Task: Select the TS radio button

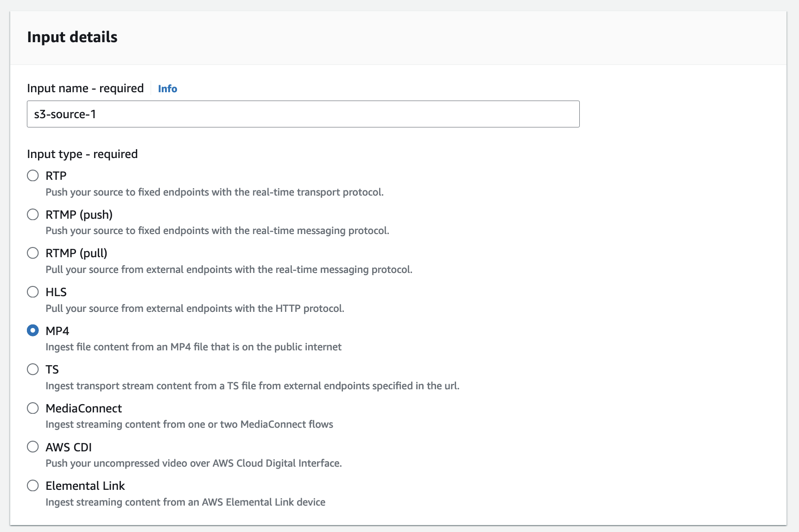Action: 33,369
